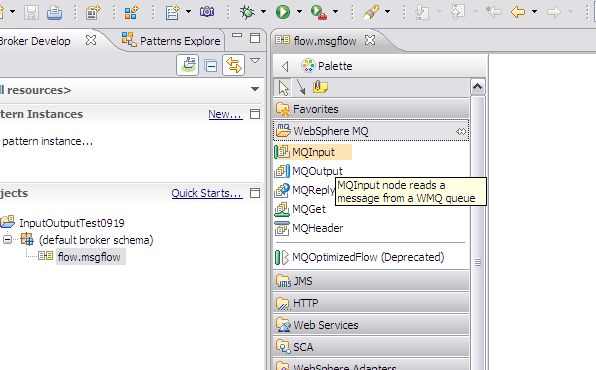Click the Debug bug toolbar icon
This screenshot has width=596, height=370.
247,12
